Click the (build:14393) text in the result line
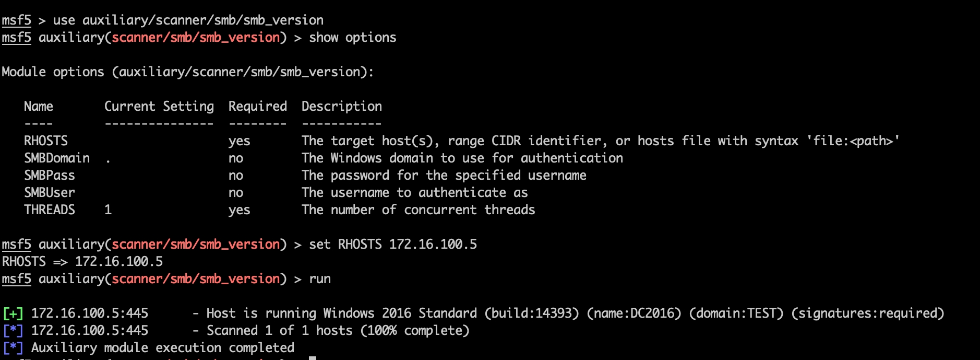Screen dimensions: 980x360 click(532, 313)
